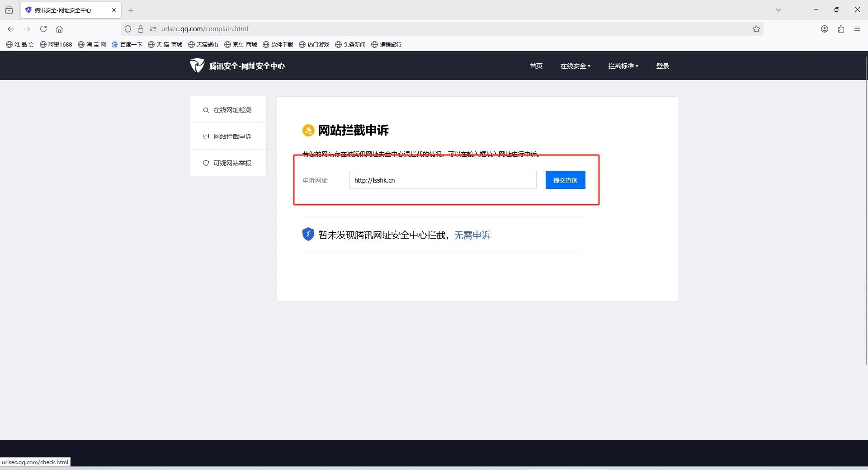Expand the 拦截标准 navigation dropdown
The height and width of the screenshot is (470, 868).
[x=623, y=66]
